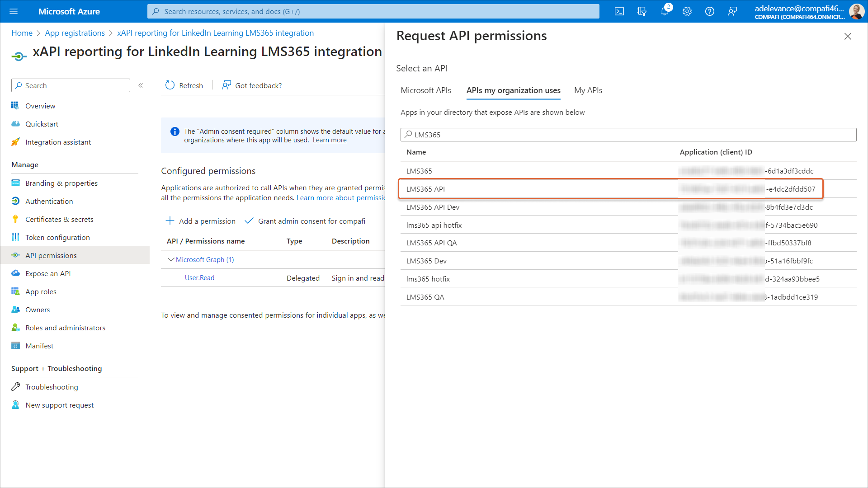Click the API search field containing LMS365
Screen dimensions: 868x488
click(628, 135)
